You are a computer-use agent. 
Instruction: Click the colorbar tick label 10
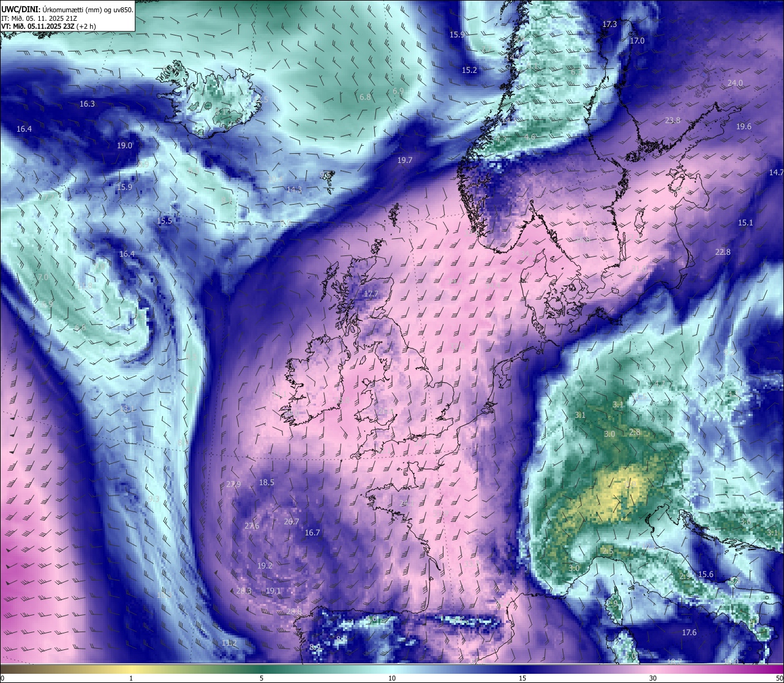392,678
